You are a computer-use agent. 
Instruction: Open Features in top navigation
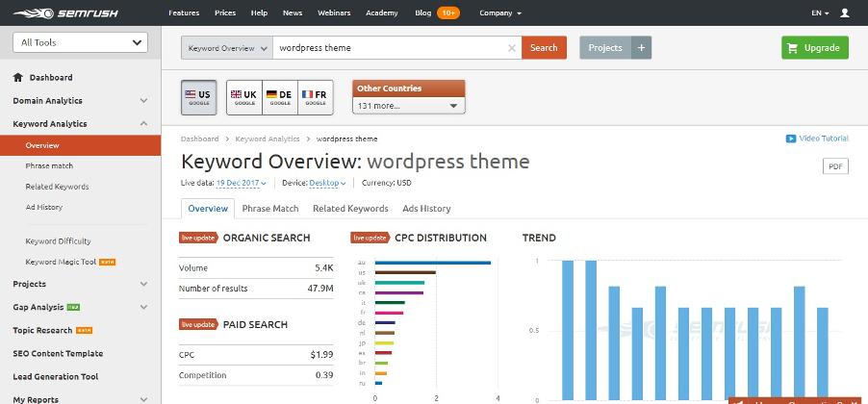(184, 13)
